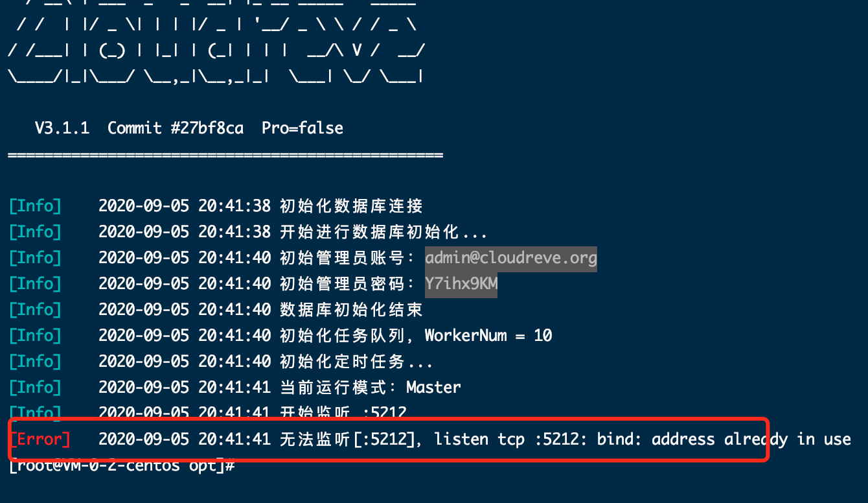Click the Pro=false text
This screenshot has width=868, height=503.
[303, 128]
